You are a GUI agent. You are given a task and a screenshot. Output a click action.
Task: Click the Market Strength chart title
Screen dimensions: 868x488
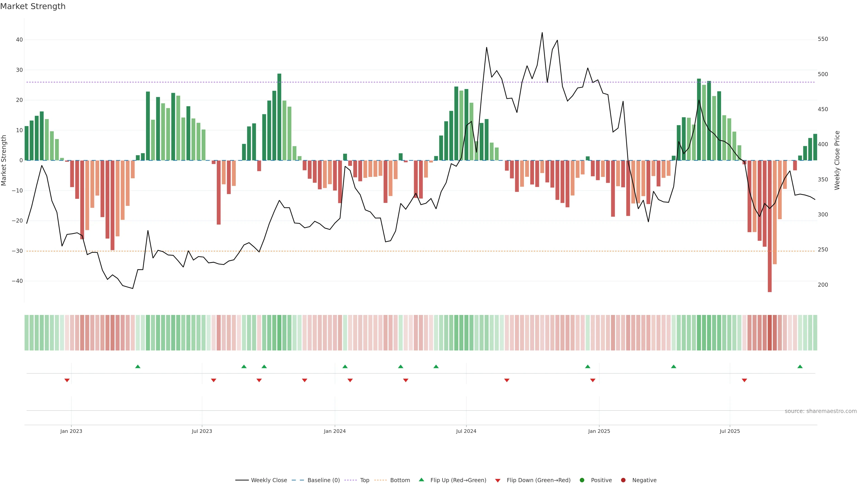pyautogui.click(x=33, y=6)
